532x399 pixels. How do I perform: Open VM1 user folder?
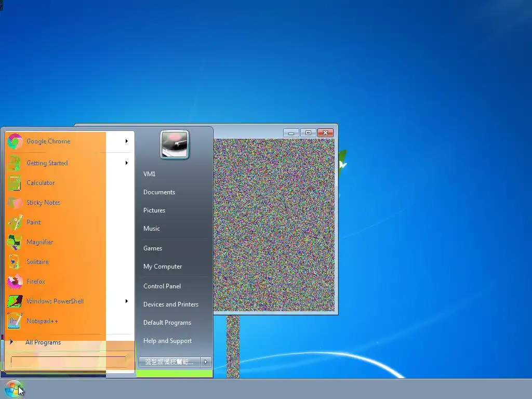[x=149, y=174]
